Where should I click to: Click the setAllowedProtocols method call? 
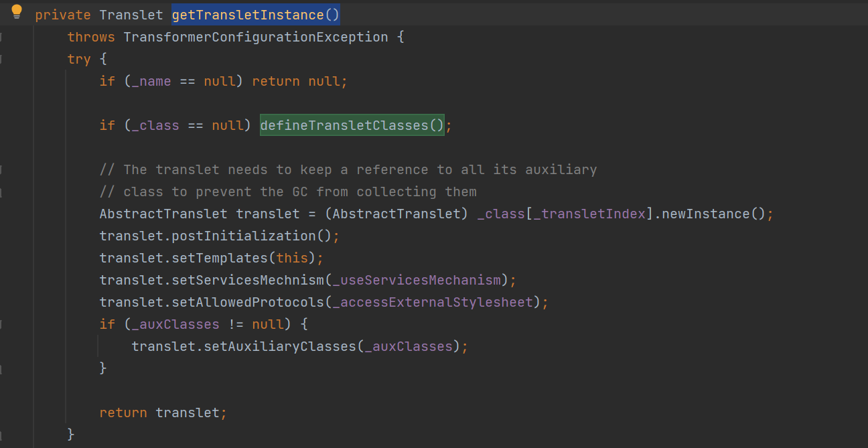[247, 302]
